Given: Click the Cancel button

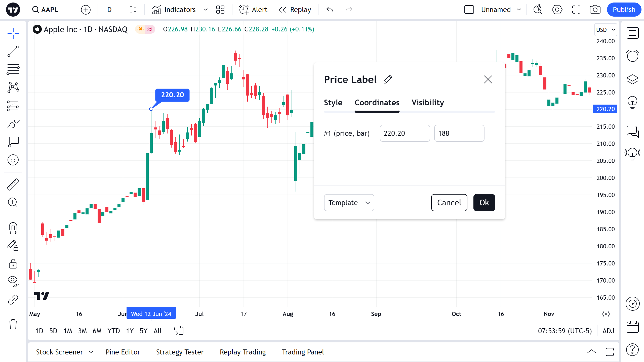Looking at the screenshot, I should coord(449,203).
